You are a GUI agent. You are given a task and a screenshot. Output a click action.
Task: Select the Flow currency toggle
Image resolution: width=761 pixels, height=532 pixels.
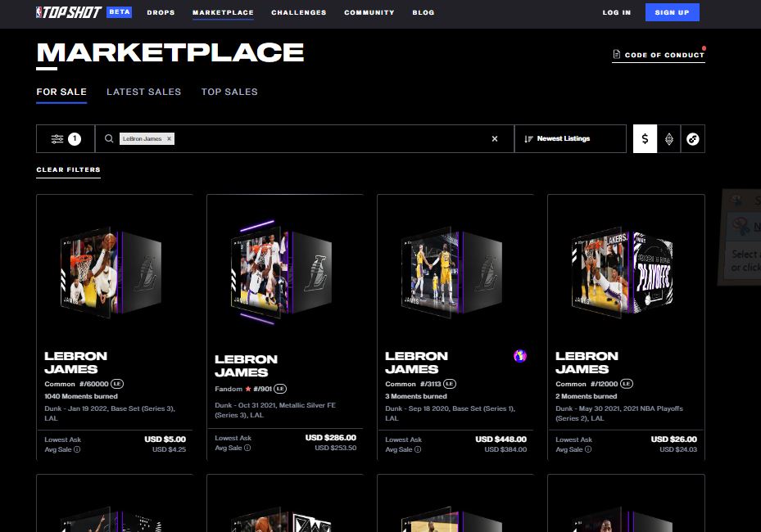[x=692, y=138]
